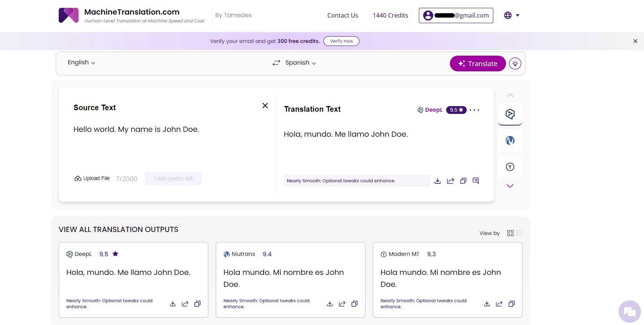Click the Translate button
Image resolution: width=644 pixels, height=325 pixels.
point(478,64)
